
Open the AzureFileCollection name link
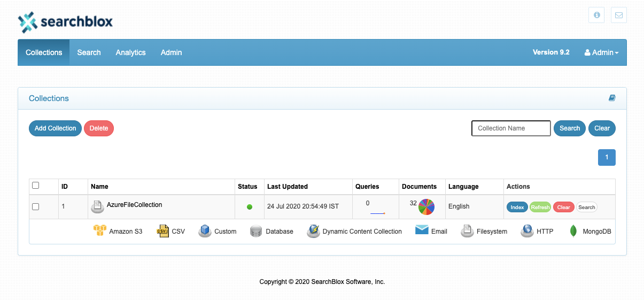(134, 205)
